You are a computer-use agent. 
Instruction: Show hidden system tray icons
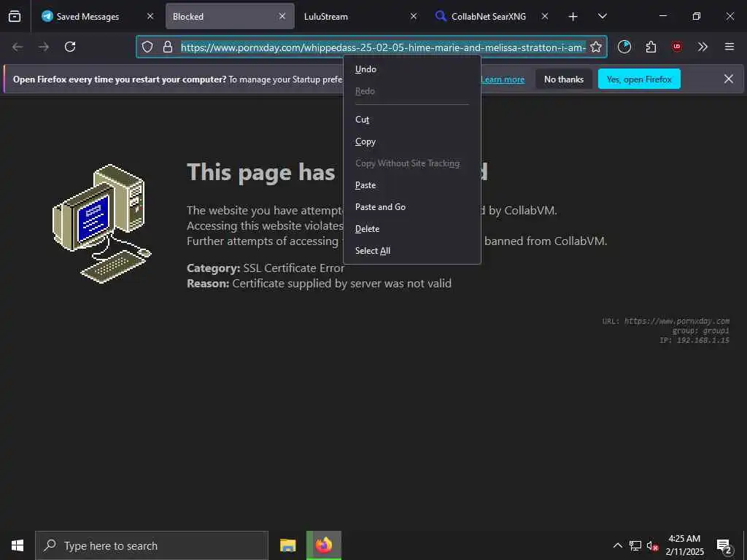(x=617, y=545)
